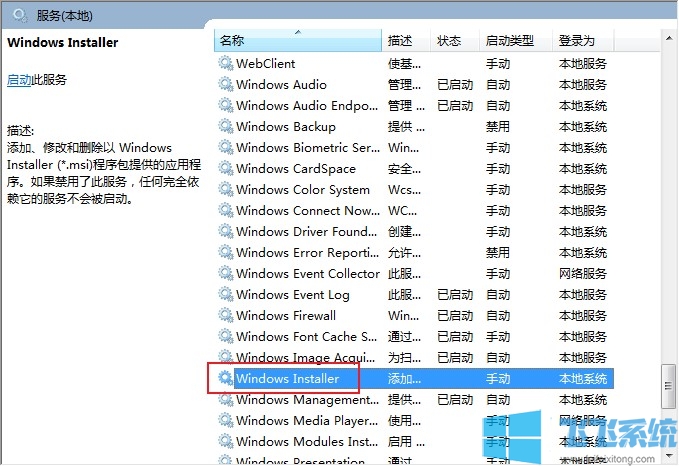
Task: Click gear icon beside Windows Modules Installer
Action: coord(226,441)
